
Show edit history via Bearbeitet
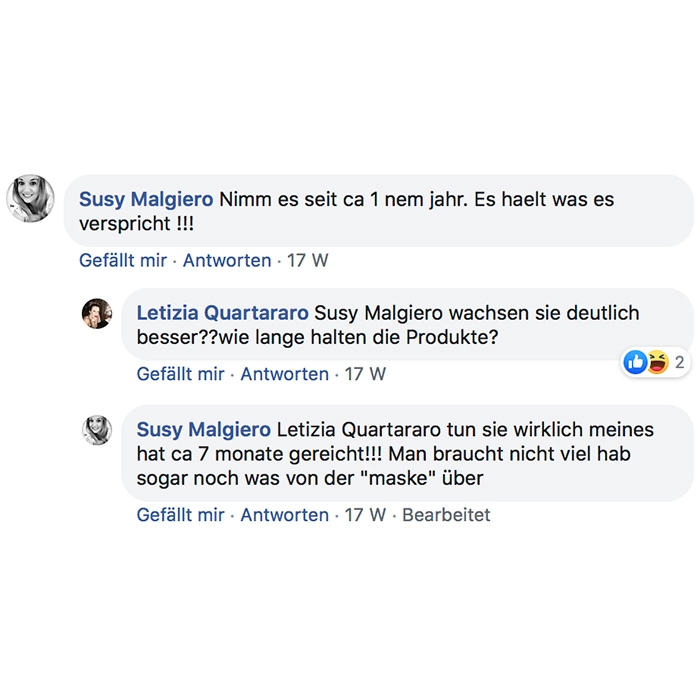click(446, 516)
